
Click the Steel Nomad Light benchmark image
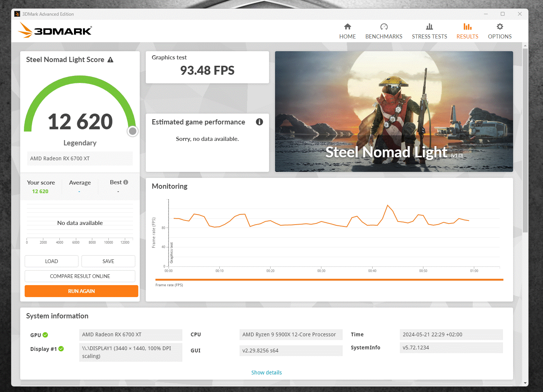tap(394, 111)
